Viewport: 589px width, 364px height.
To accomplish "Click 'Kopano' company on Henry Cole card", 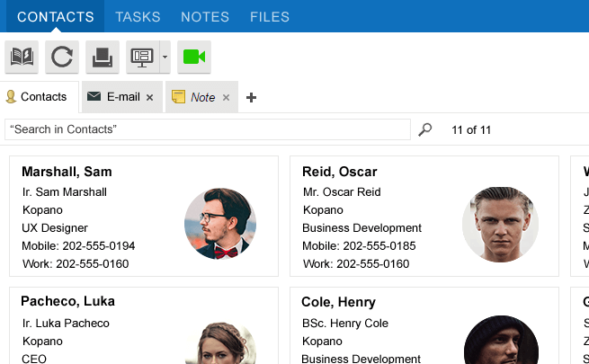I will [x=322, y=342].
